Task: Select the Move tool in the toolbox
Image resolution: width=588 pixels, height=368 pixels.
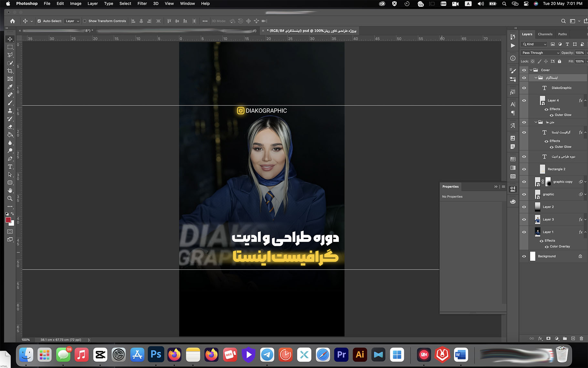Action: (10, 39)
